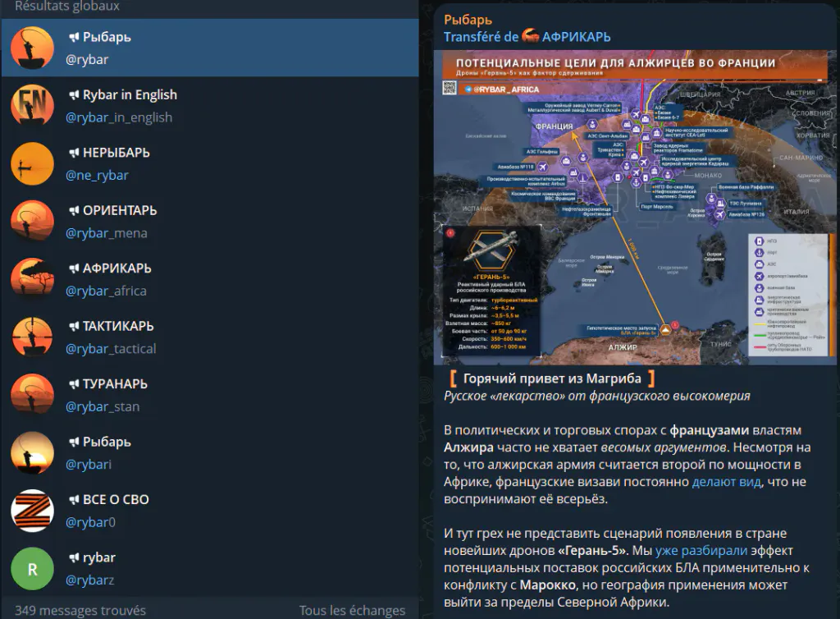The width and height of the screenshot is (840, 619).
Task: Click the @RYBAR_AFRICA tag on the map
Action: point(502,89)
